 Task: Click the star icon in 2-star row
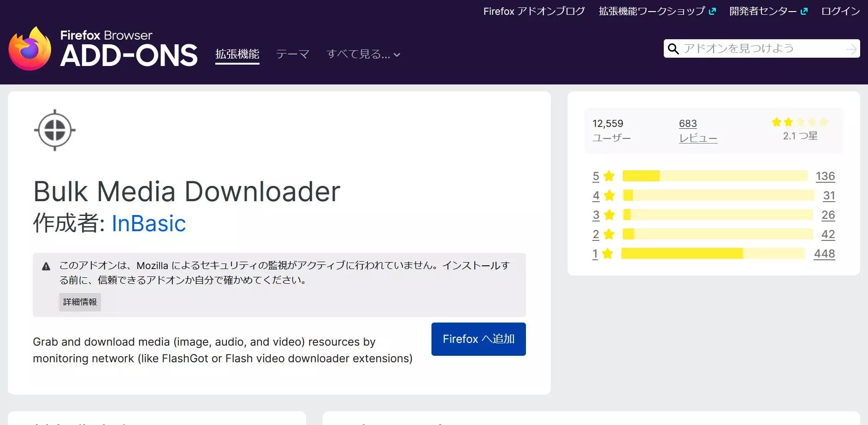(609, 234)
